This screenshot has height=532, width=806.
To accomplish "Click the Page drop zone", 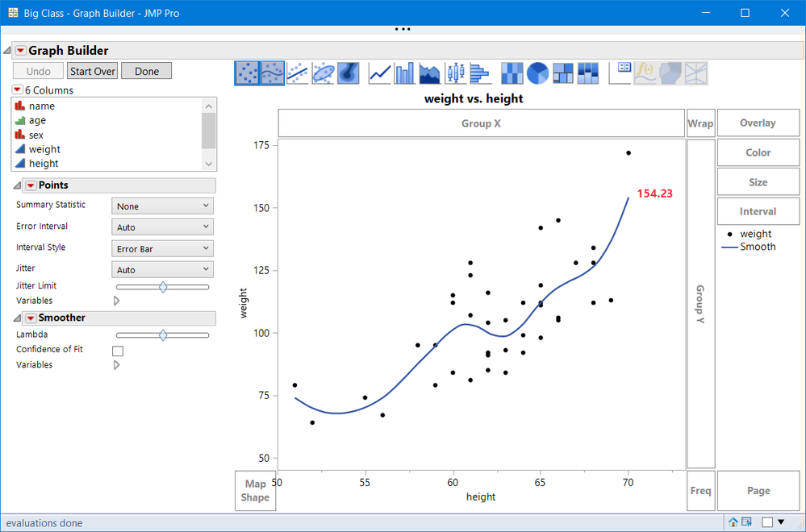I will pyautogui.click(x=758, y=490).
